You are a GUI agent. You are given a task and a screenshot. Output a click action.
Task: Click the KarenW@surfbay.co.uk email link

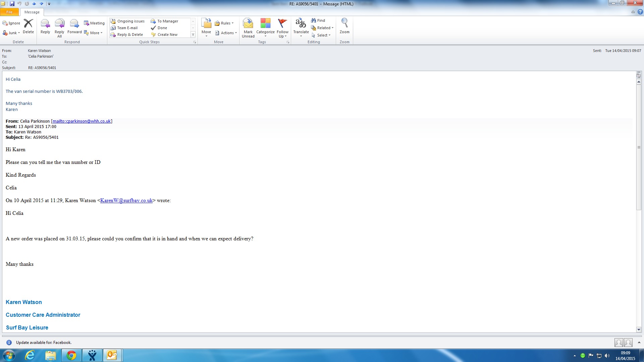[126, 200]
